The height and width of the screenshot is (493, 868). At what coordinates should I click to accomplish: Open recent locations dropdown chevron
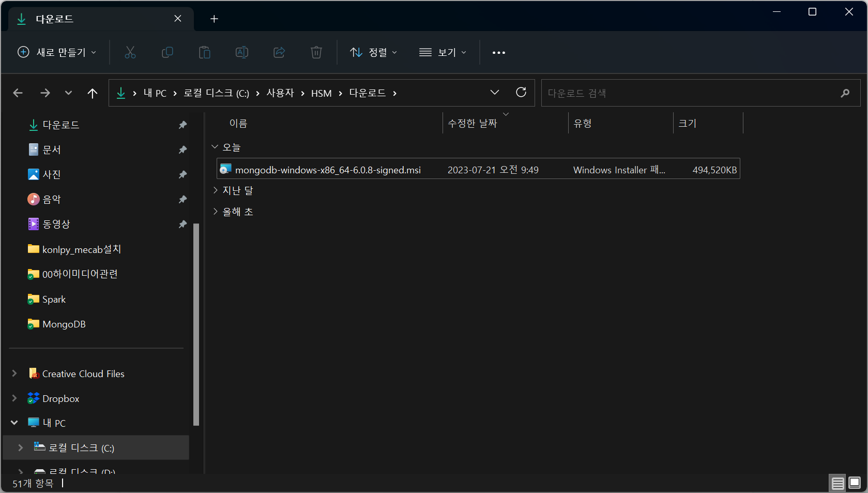click(68, 93)
